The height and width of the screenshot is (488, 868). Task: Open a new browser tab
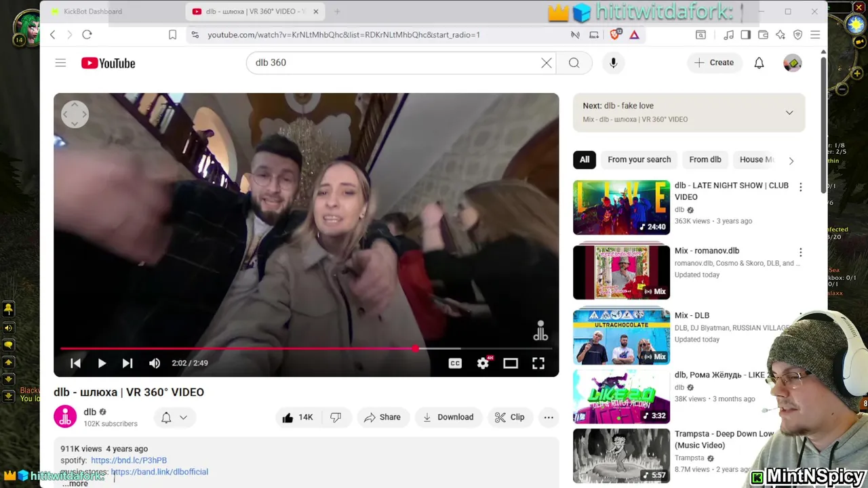tap(337, 12)
